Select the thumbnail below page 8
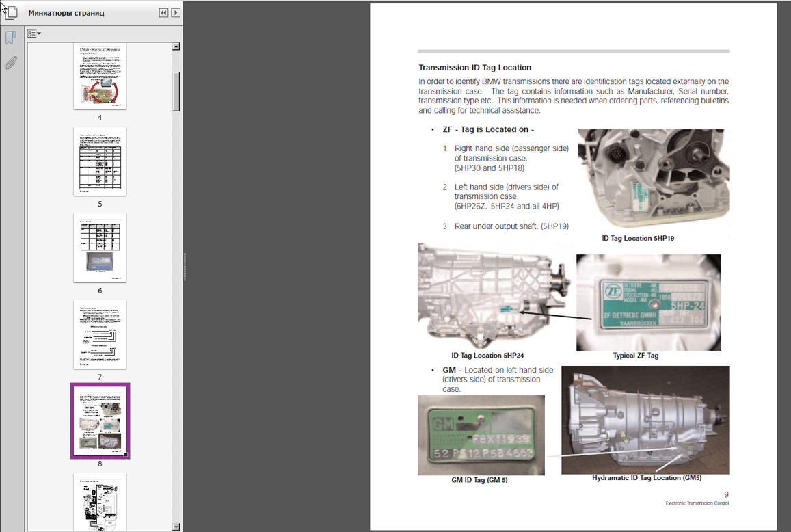The width and height of the screenshot is (791, 532). pyautogui.click(x=100, y=501)
